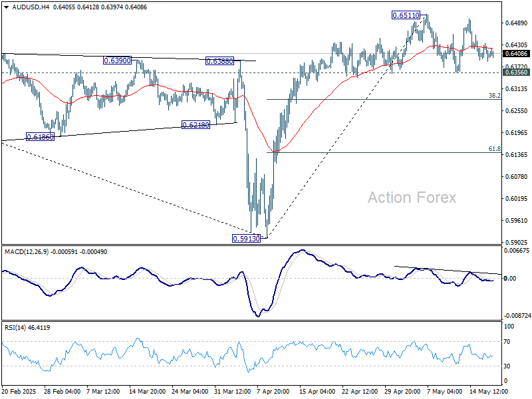Select the 0.63880 price label

(220, 61)
